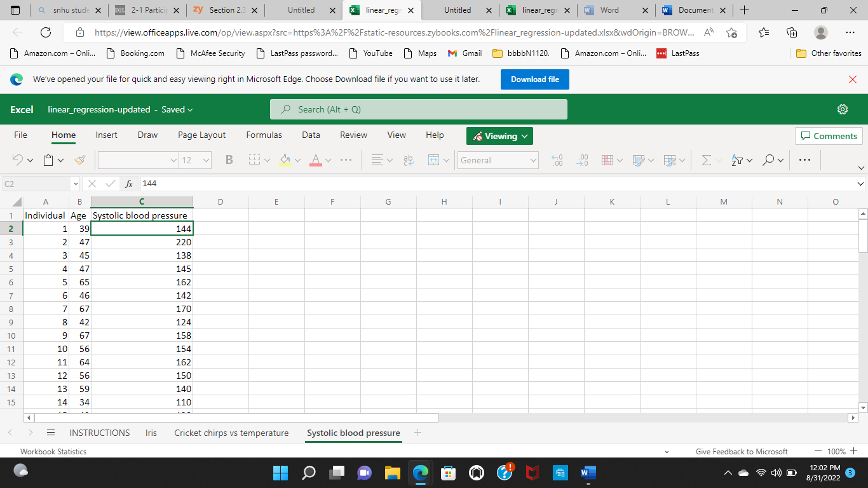Select the column C header
Viewport: 868px width, 488px height.
pyautogui.click(x=142, y=202)
